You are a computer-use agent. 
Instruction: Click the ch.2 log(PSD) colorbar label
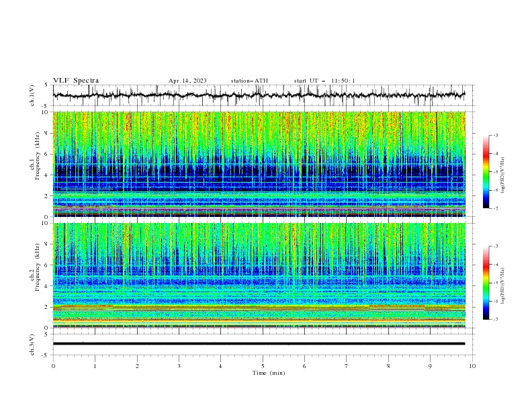[502, 286]
